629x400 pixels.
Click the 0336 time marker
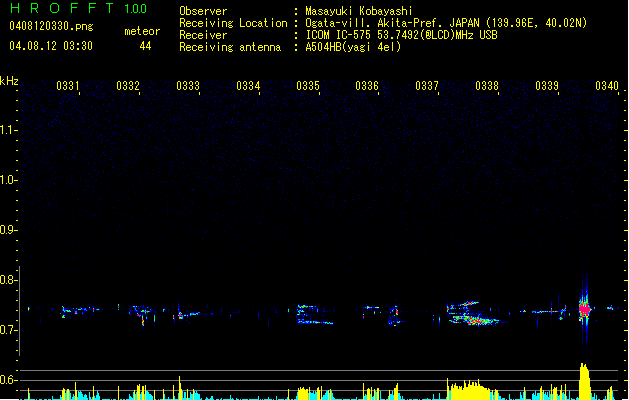[367, 85]
